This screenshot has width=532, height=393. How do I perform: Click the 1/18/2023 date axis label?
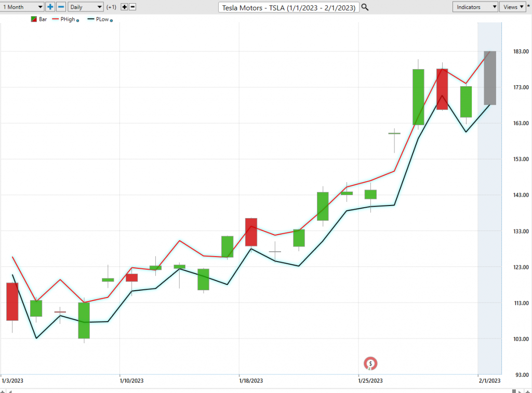[x=251, y=381]
